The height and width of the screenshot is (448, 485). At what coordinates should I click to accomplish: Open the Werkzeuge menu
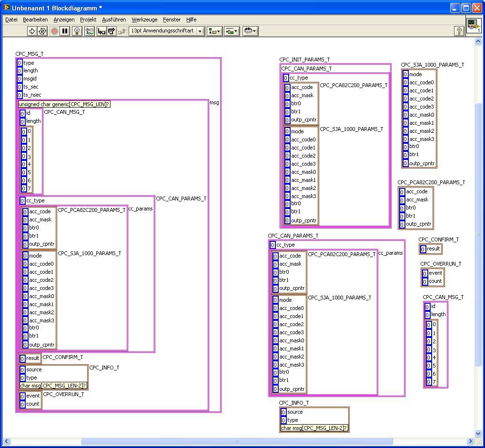pyautogui.click(x=144, y=20)
